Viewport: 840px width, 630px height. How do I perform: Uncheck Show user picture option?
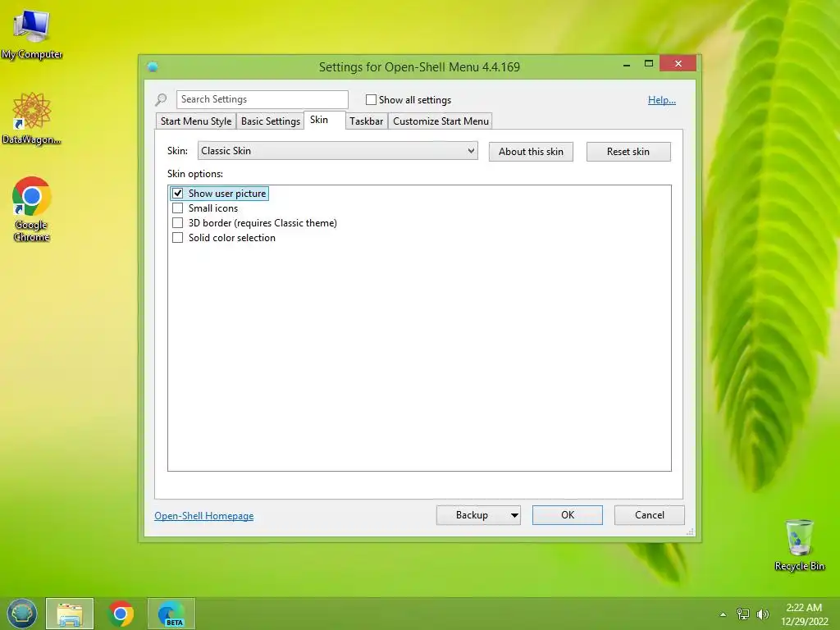[178, 194]
